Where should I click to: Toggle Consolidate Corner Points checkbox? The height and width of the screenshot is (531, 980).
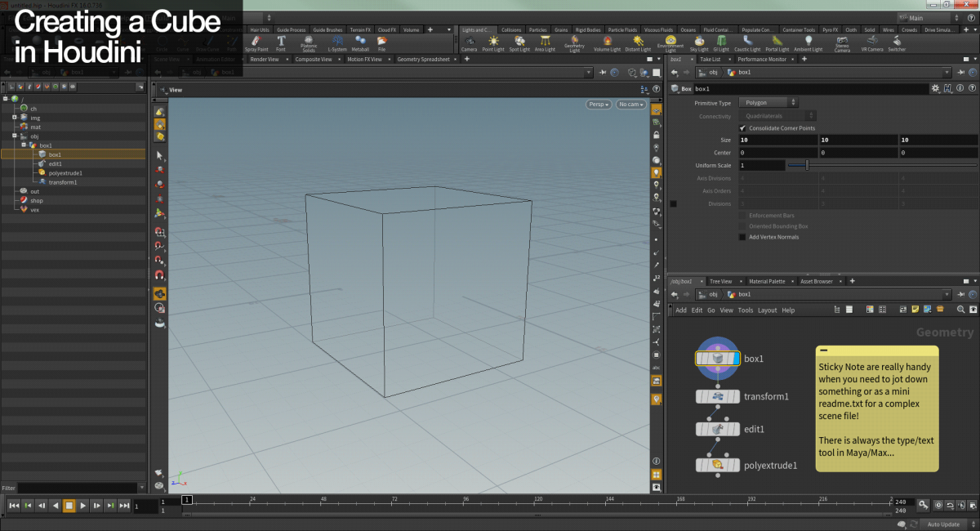click(742, 128)
